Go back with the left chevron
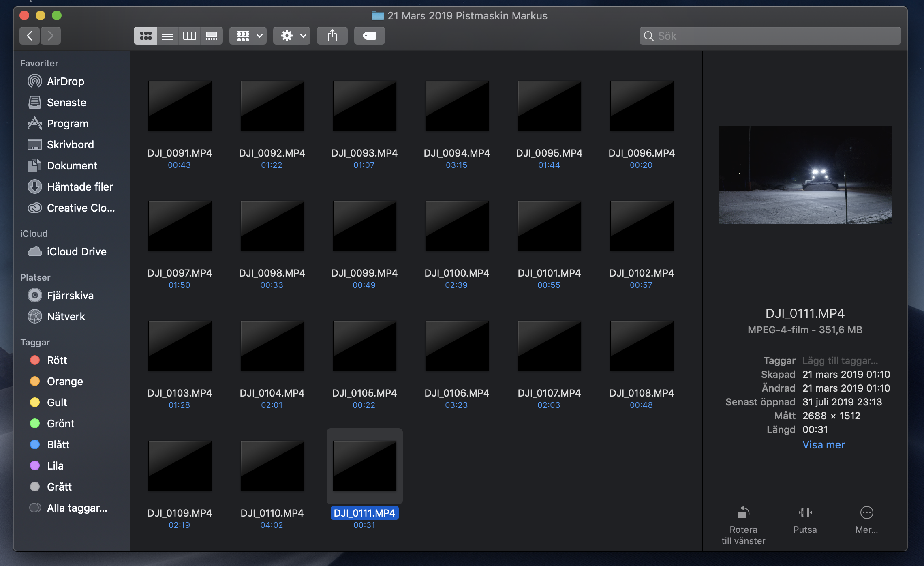The image size is (924, 566). (30, 36)
